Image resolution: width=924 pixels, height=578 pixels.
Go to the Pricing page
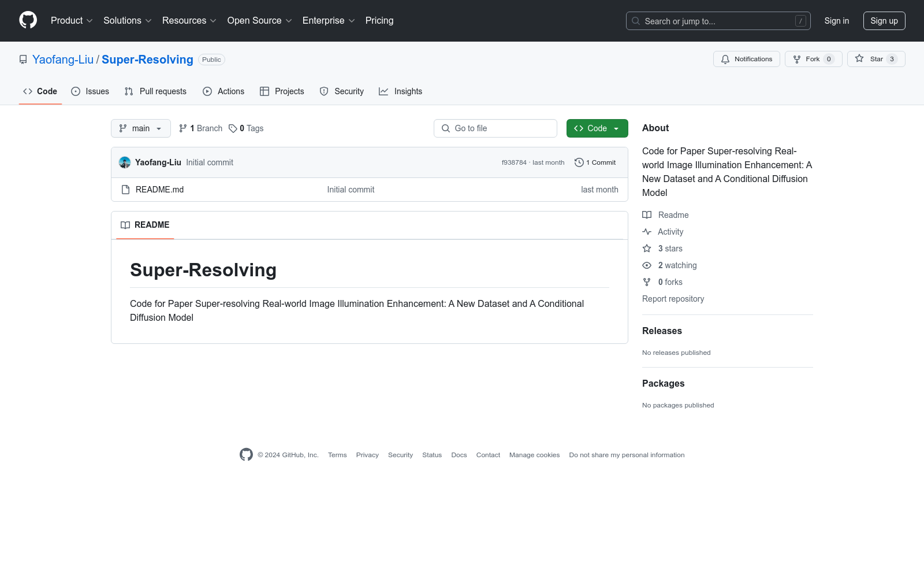click(379, 20)
